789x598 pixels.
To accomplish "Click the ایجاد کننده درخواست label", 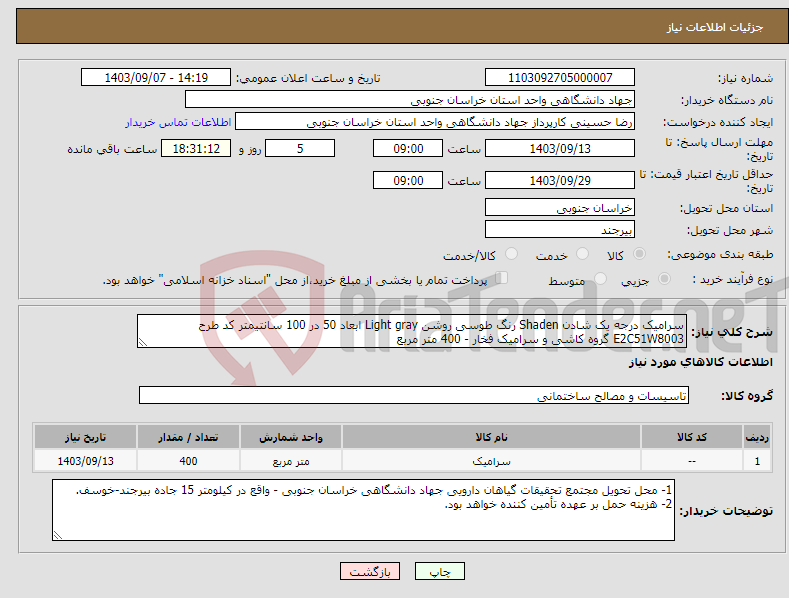I will pos(718,122).
